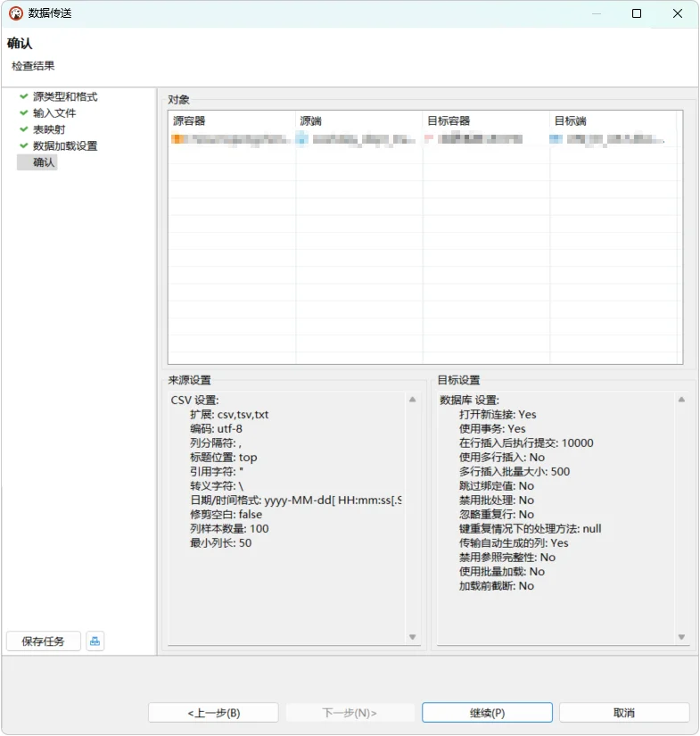Click the <上一步(B) back button
700x736 pixels.
[x=213, y=713]
